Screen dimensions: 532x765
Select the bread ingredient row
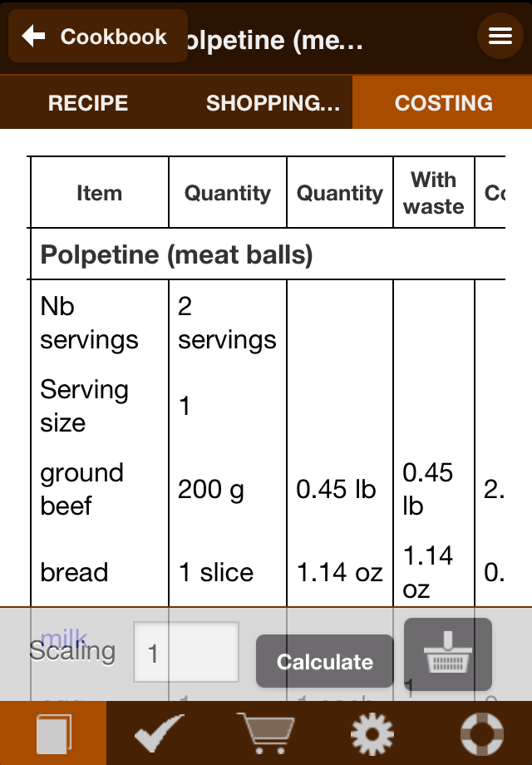(268, 572)
